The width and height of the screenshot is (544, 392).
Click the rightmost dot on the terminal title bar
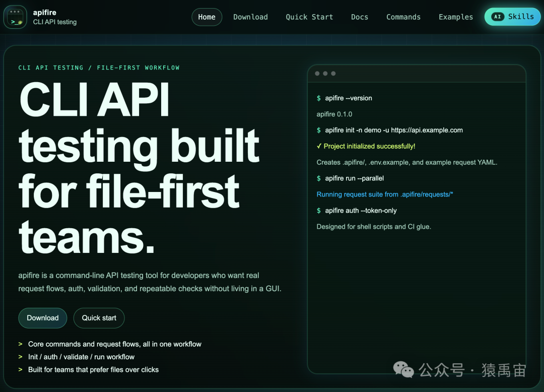click(333, 73)
